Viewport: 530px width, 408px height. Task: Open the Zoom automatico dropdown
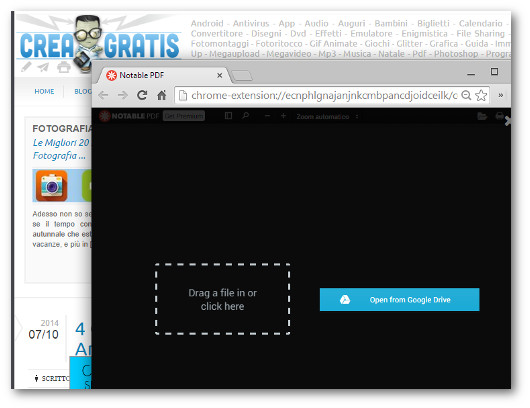[327, 117]
